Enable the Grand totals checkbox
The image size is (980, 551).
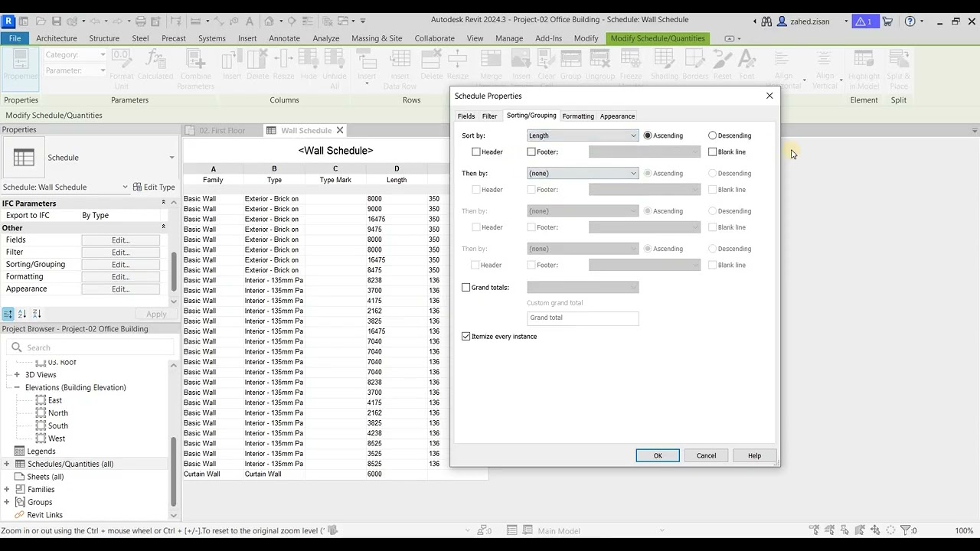click(x=466, y=287)
